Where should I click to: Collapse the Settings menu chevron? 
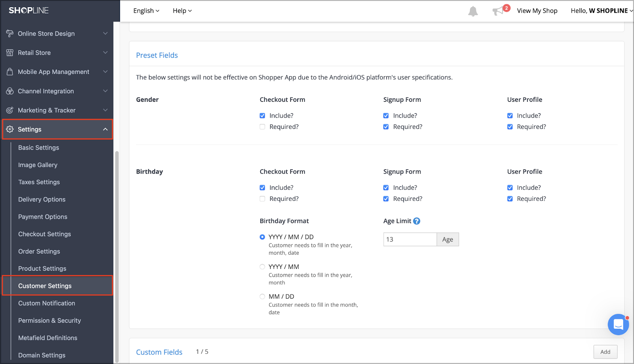105,129
